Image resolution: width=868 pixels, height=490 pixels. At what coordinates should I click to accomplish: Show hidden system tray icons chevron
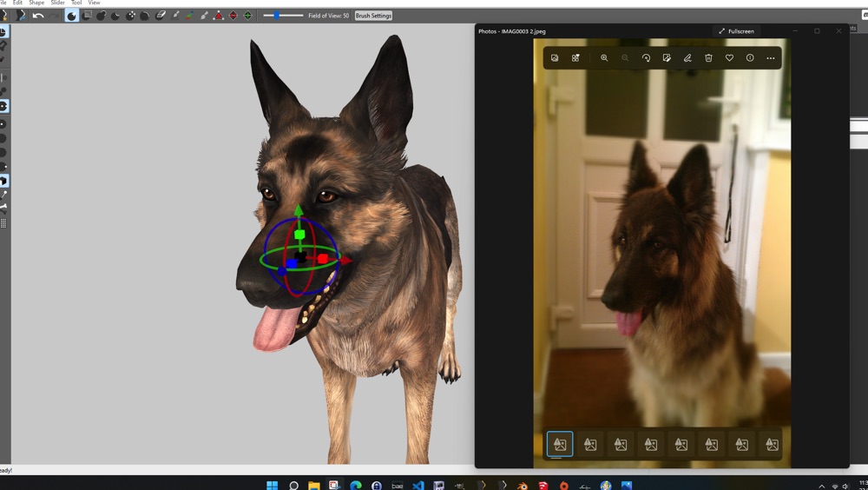(x=821, y=487)
